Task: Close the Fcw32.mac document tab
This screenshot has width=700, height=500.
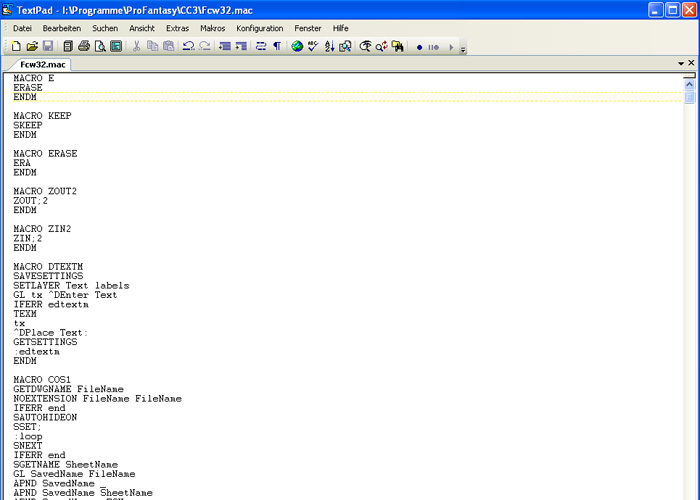Action: (x=691, y=63)
